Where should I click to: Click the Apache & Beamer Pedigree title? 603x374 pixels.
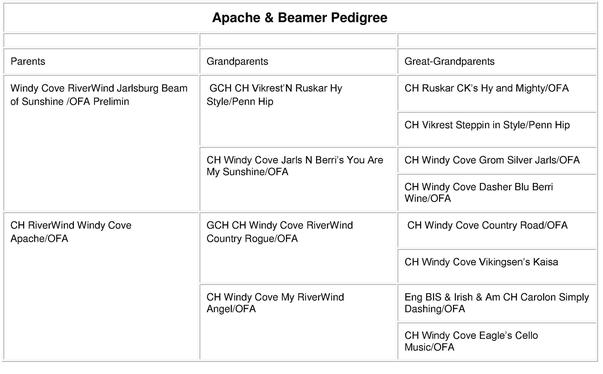tap(300, 18)
